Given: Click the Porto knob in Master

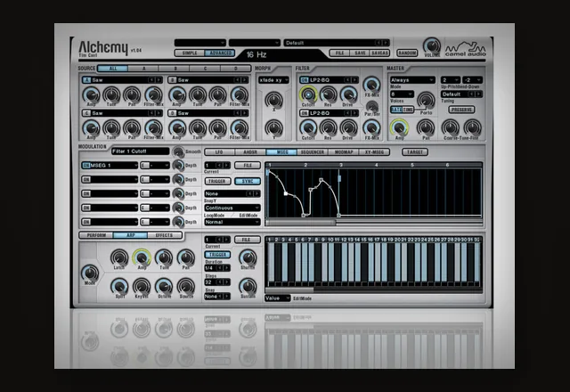Looking at the screenshot, I should click(426, 100).
